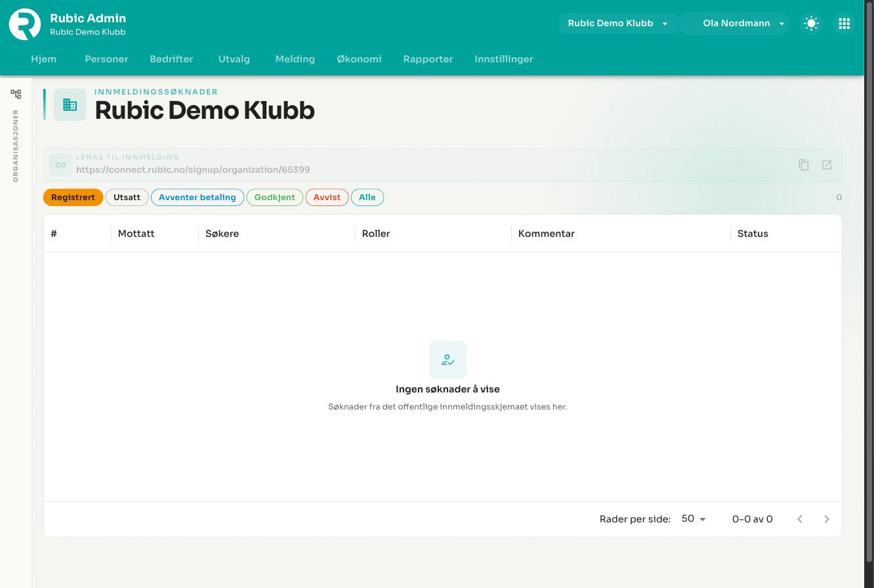This screenshot has width=874, height=588.
Task: Open the Personer menu
Action: tap(106, 59)
